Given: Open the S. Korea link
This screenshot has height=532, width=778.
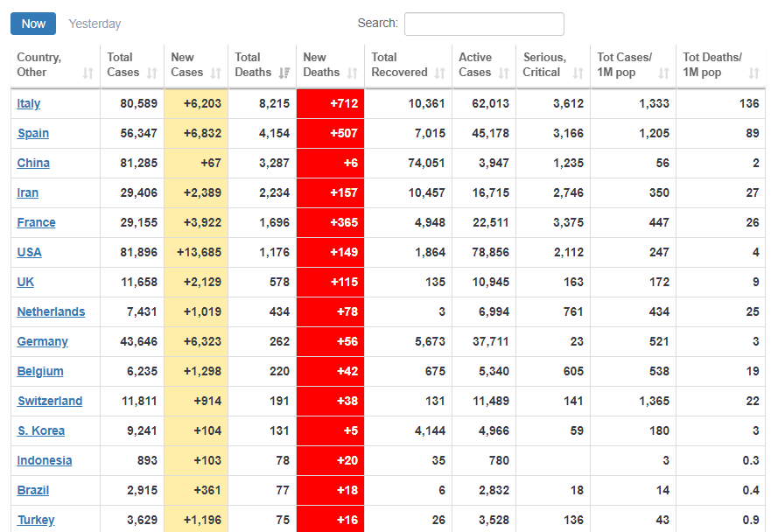Looking at the screenshot, I should point(41,430).
